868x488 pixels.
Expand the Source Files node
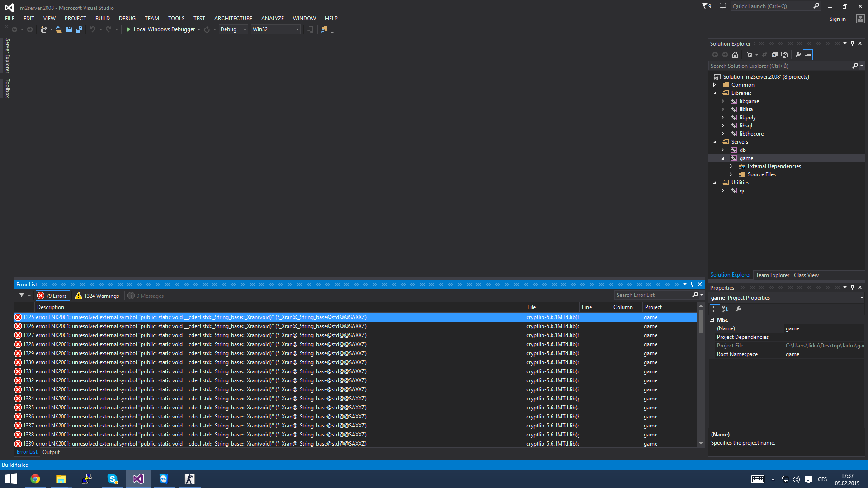[731, 174]
